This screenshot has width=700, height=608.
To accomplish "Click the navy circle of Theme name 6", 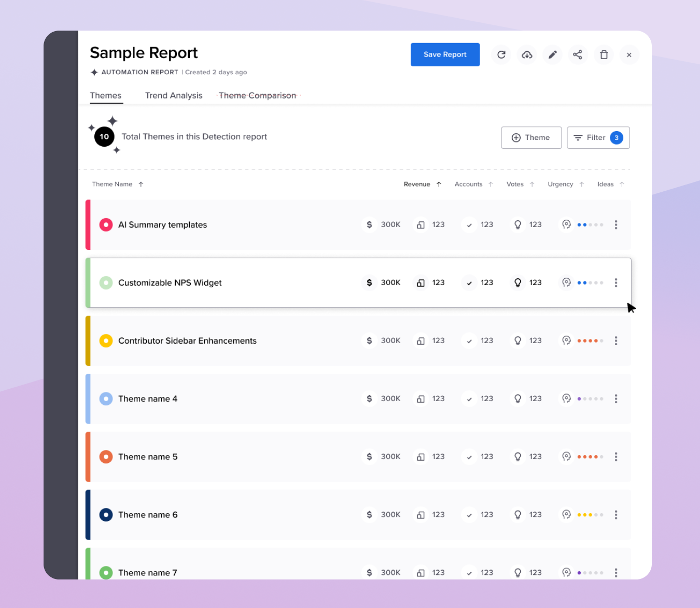I will point(106,515).
